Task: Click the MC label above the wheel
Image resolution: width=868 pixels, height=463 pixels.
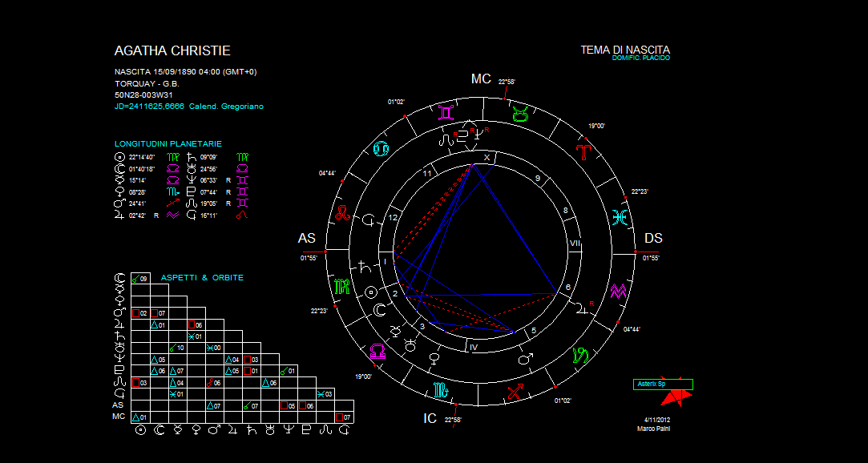Action: (x=481, y=79)
